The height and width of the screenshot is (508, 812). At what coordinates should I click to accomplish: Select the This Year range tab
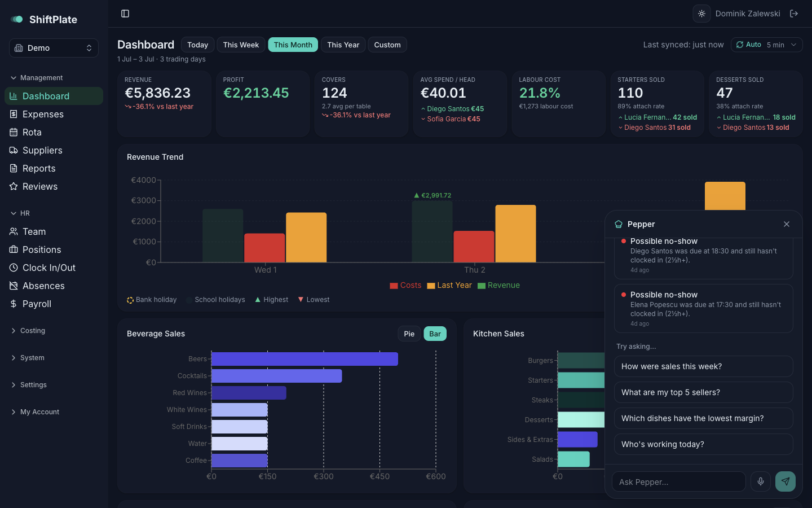pyautogui.click(x=343, y=45)
